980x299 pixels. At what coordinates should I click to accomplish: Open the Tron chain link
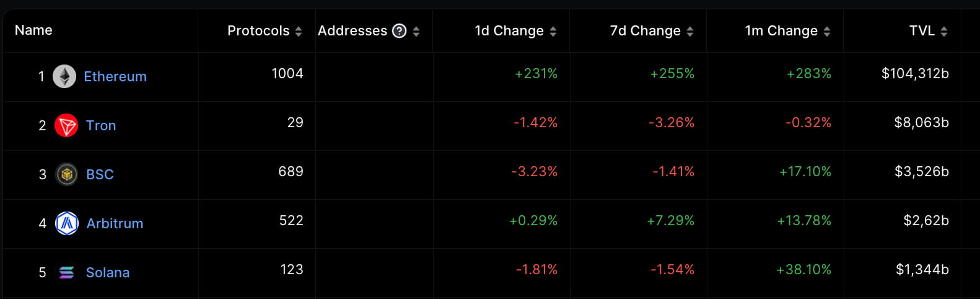tap(101, 125)
